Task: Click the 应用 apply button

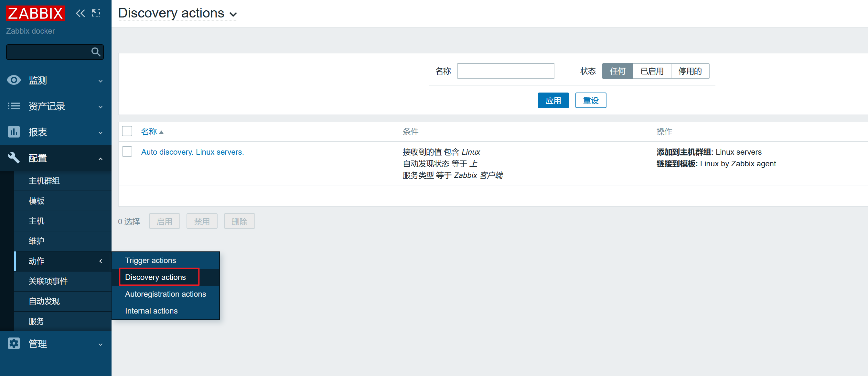Action: coord(553,101)
